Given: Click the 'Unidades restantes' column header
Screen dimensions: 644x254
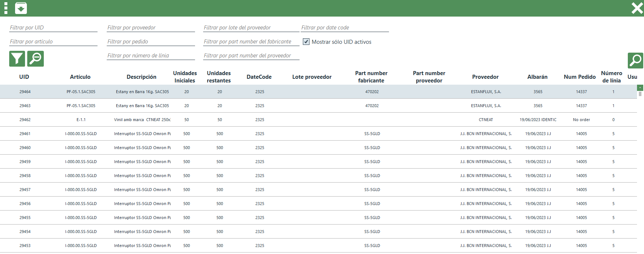Looking at the screenshot, I should pyautogui.click(x=219, y=77).
